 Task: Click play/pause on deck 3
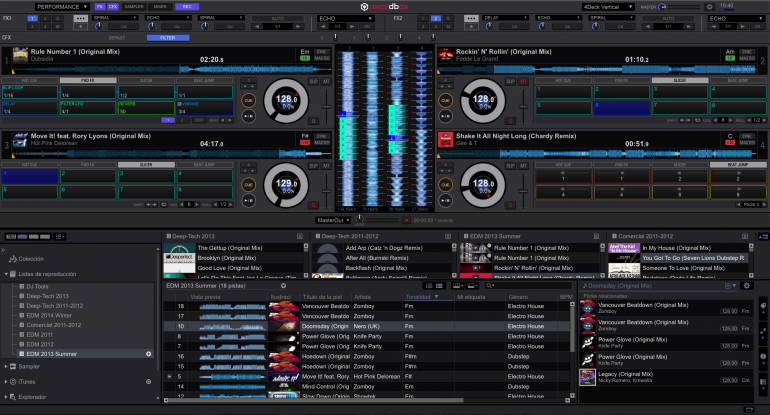[248, 198]
